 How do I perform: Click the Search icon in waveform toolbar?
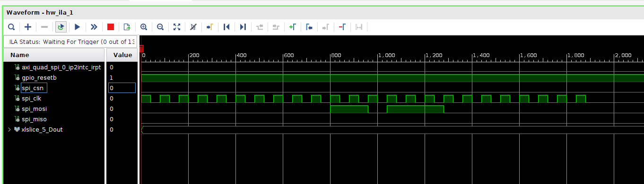(11, 27)
